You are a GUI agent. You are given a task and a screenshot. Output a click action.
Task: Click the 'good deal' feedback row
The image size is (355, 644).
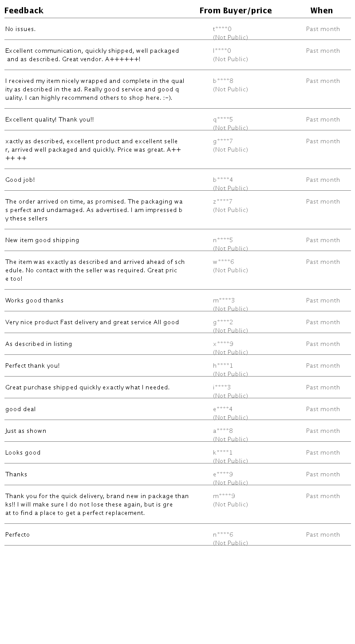pos(177,409)
